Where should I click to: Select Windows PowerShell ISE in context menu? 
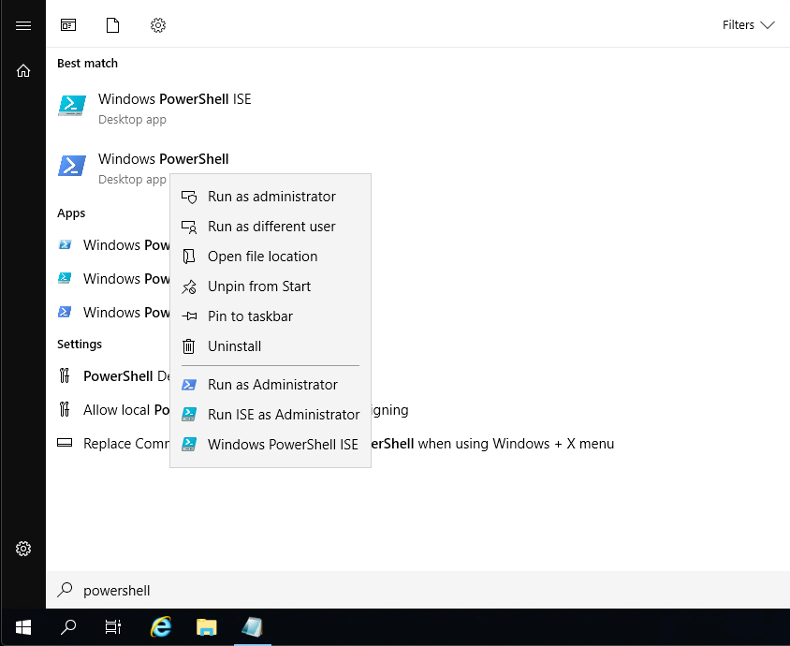point(271,444)
